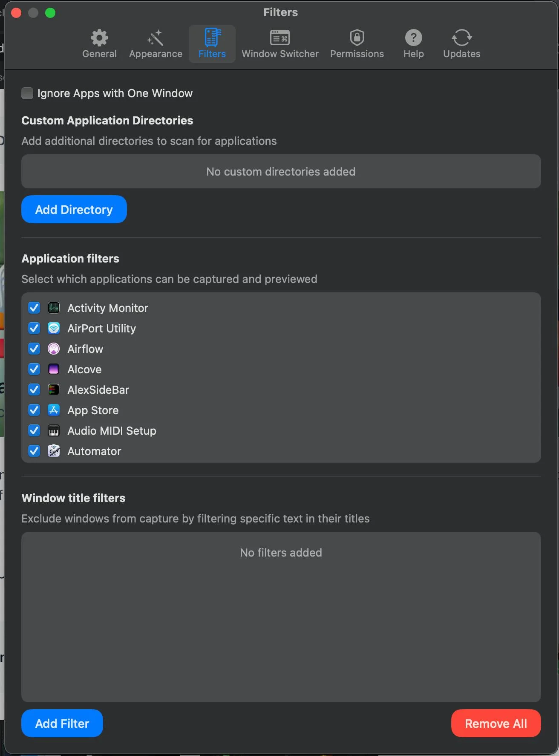Click the Ignore Apps with One Window label

coord(115,93)
